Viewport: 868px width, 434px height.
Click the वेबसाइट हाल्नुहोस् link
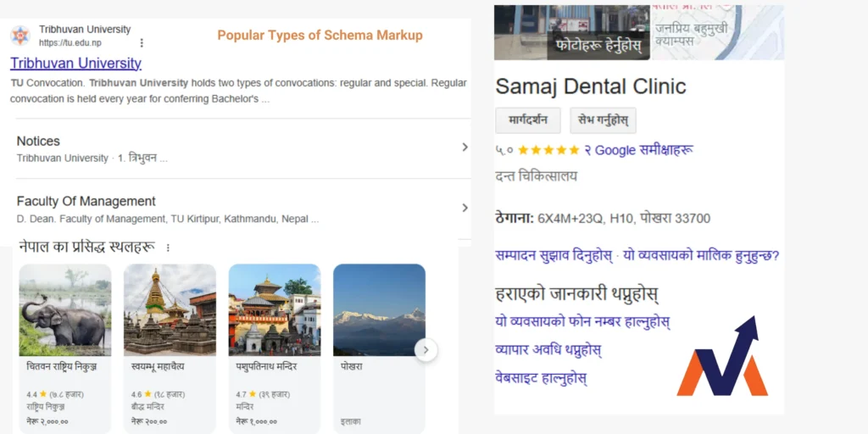click(542, 379)
